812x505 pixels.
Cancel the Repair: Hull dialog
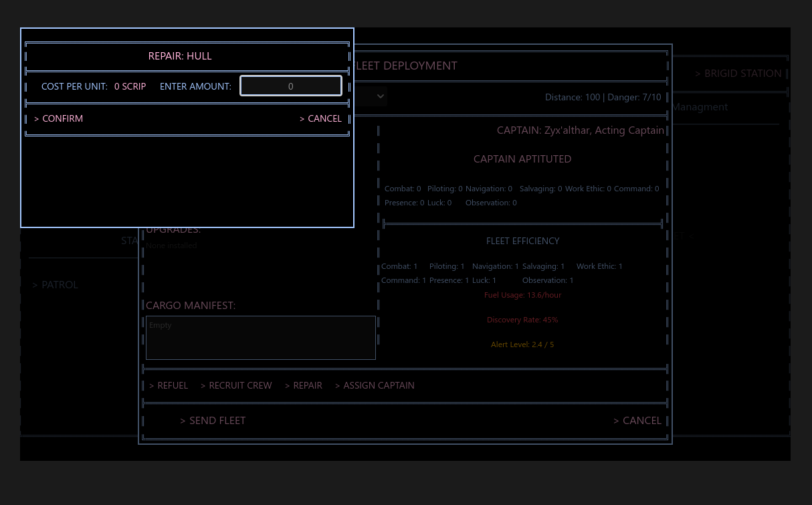click(x=320, y=118)
